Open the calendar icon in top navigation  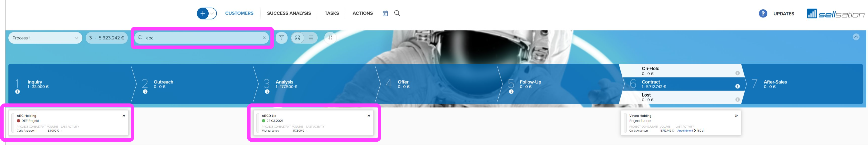click(x=385, y=13)
